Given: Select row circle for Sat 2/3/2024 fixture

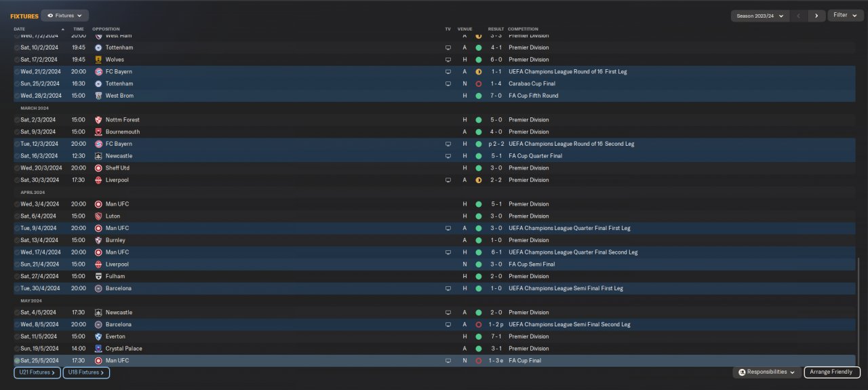Looking at the screenshot, I should tap(17, 120).
